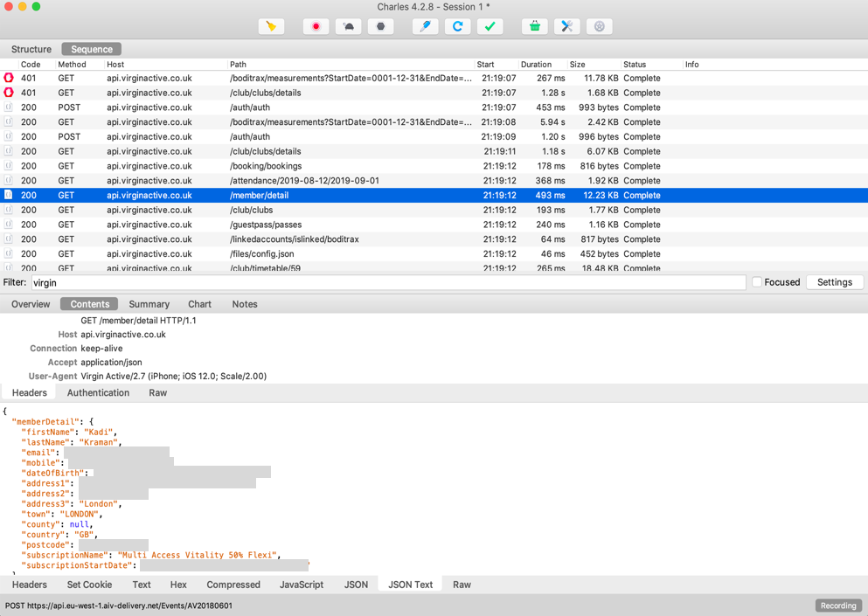868x616 pixels.
Task: Click the "firstName" JSON key
Action: [x=47, y=432]
